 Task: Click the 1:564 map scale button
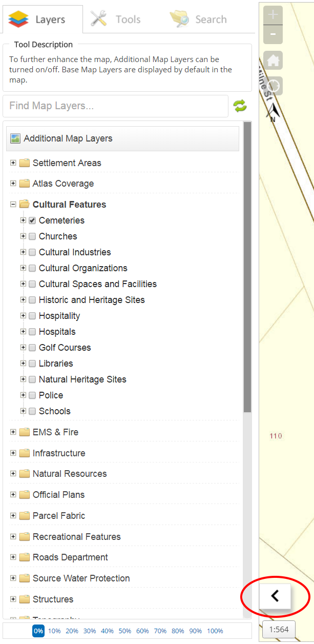point(279,630)
